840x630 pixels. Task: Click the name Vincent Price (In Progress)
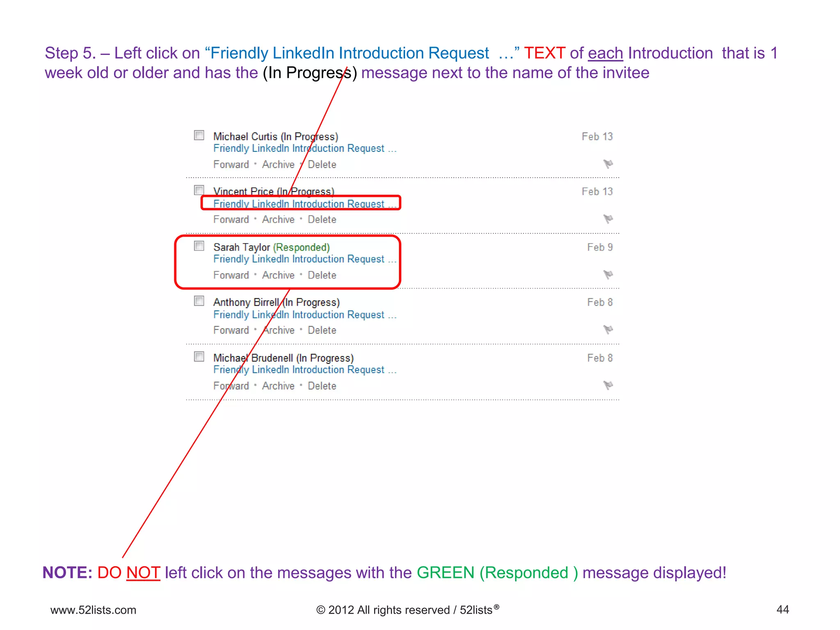click(274, 192)
